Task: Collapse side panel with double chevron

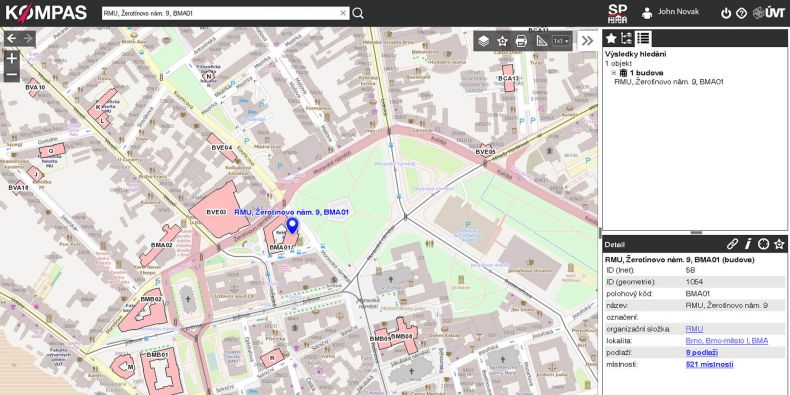Action: pos(587,41)
